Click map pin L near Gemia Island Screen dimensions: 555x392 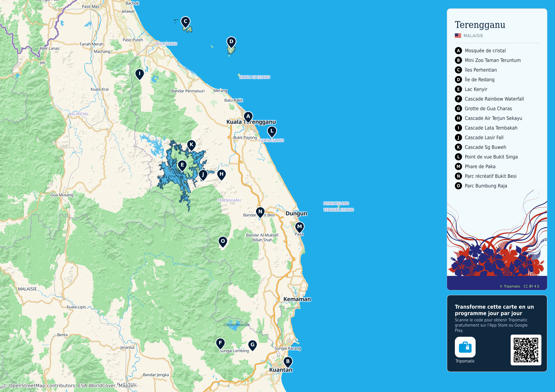pos(272,132)
